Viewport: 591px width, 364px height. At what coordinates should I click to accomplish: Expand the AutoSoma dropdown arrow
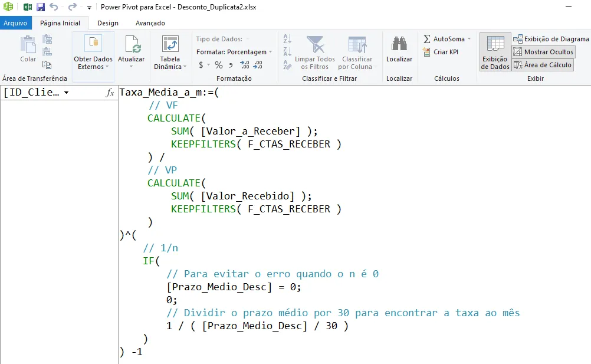469,39
